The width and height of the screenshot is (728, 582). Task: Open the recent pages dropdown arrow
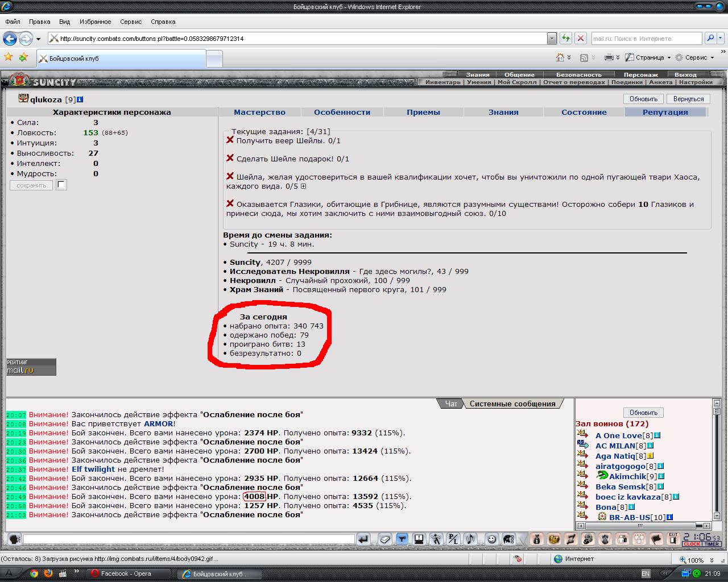[x=38, y=39]
